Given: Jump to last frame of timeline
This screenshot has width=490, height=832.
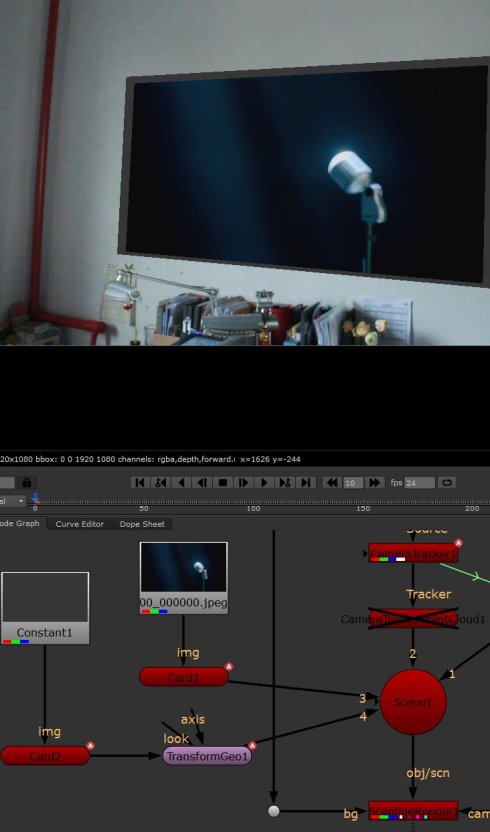Looking at the screenshot, I should pyautogui.click(x=306, y=482).
